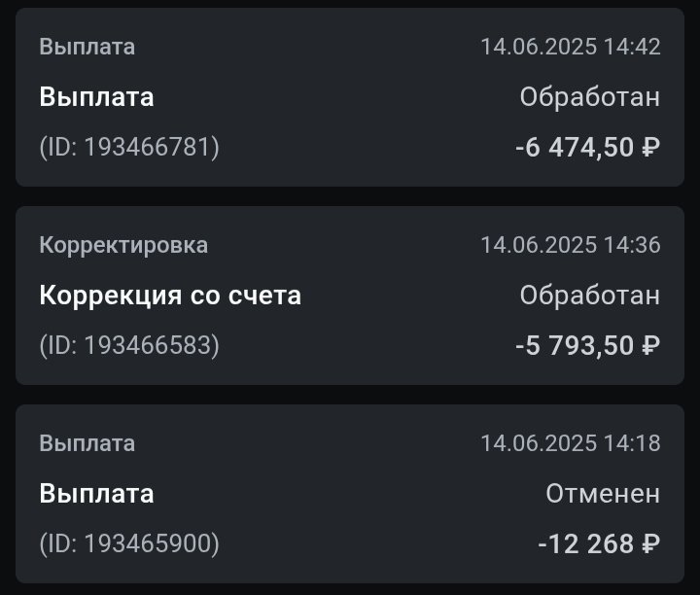
Task: Select the ID 193466583 text
Action: [x=129, y=345]
